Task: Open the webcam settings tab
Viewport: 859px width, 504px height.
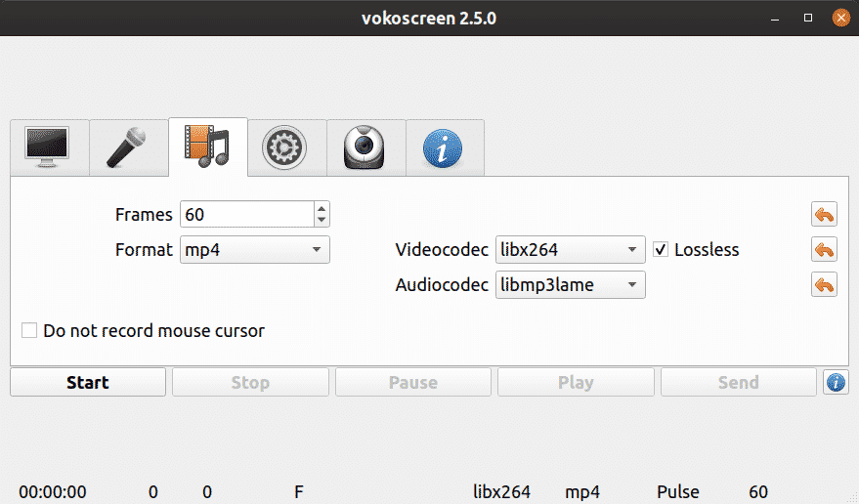Action: (365, 147)
